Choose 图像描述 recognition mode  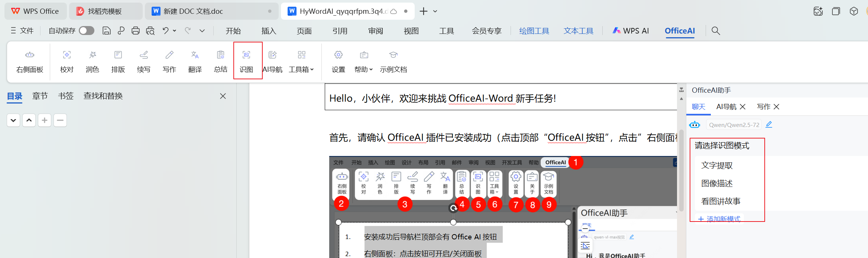pyautogui.click(x=717, y=183)
